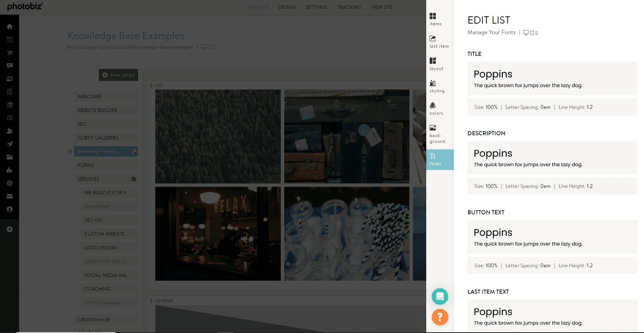Switch font preview to desktop view
Screen dimensions: 644x333
tap(526, 32)
